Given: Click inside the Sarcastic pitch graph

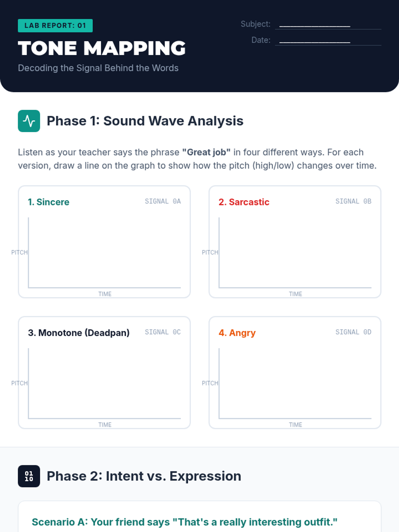Looking at the screenshot, I should [x=295, y=253].
